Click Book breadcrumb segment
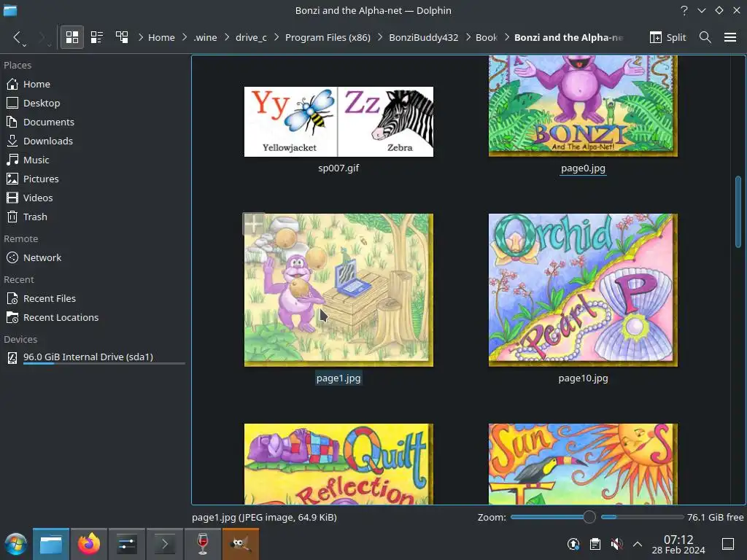747x560 pixels. pyautogui.click(x=487, y=37)
